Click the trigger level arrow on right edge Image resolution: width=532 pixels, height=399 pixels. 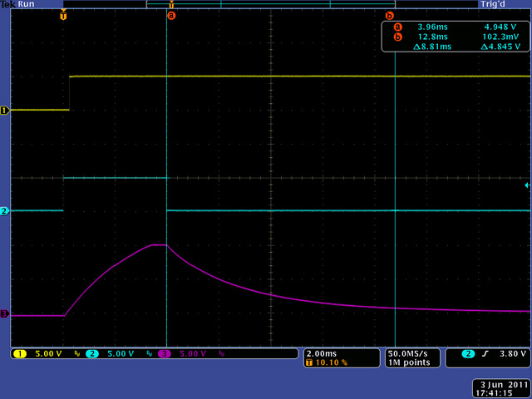pos(527,185)
